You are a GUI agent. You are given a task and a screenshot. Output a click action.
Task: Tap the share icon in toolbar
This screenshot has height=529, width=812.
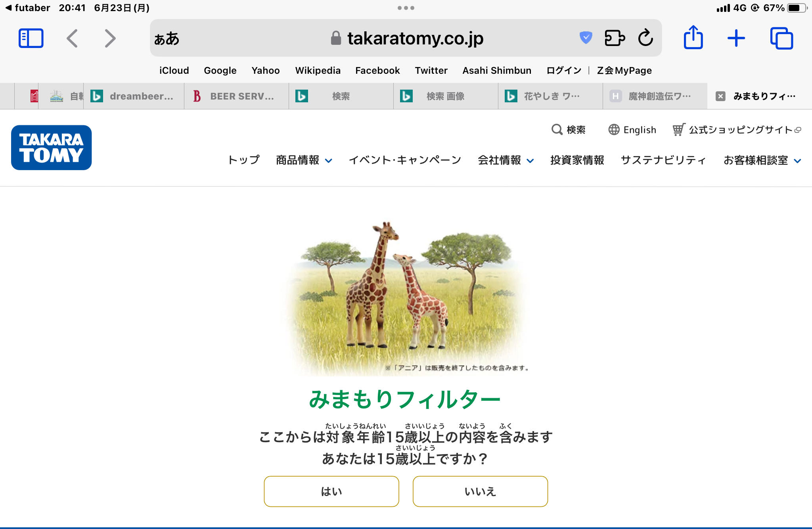click(693, 37)
